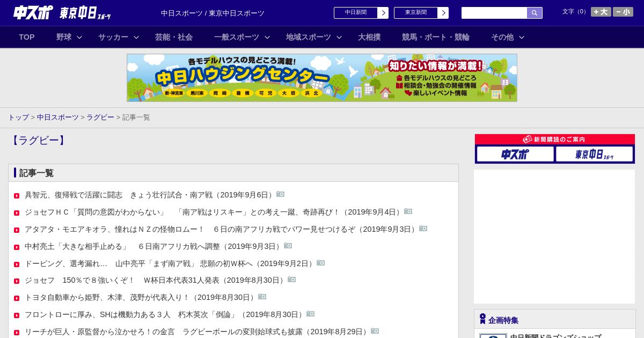
Task: Expand the その他 dropdown chevron
Action: click(522, 37)
